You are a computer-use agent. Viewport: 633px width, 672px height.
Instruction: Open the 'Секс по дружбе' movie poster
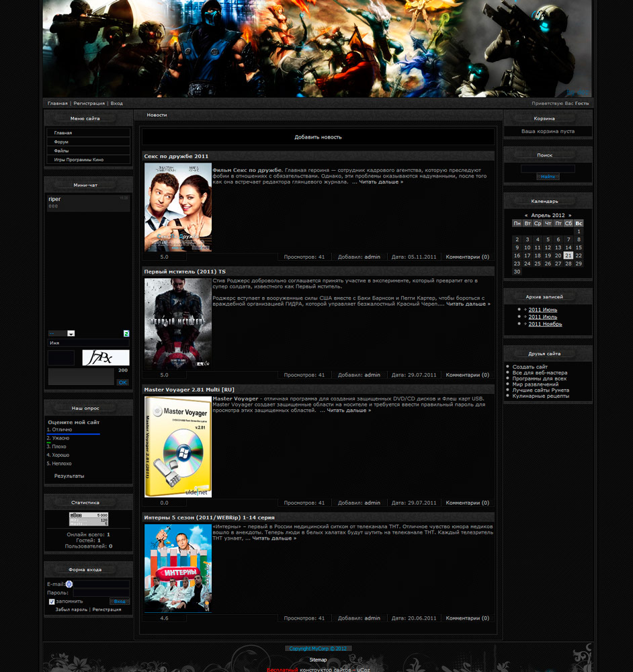point(178,207)
